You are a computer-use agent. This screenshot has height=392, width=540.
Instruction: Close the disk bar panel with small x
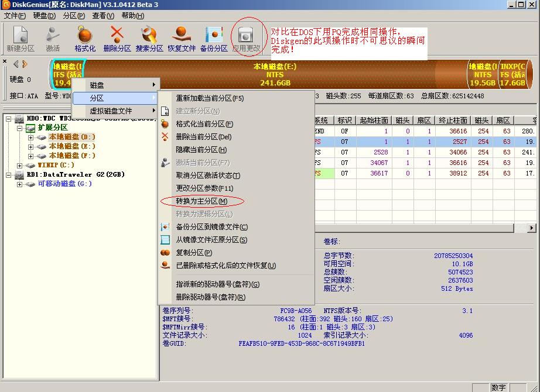(x=5, y=61)
